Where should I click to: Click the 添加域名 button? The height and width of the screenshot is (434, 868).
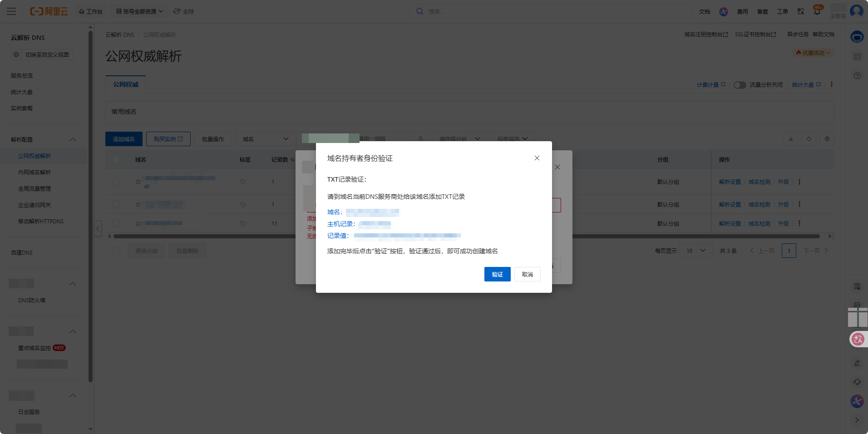coord(124,139)
